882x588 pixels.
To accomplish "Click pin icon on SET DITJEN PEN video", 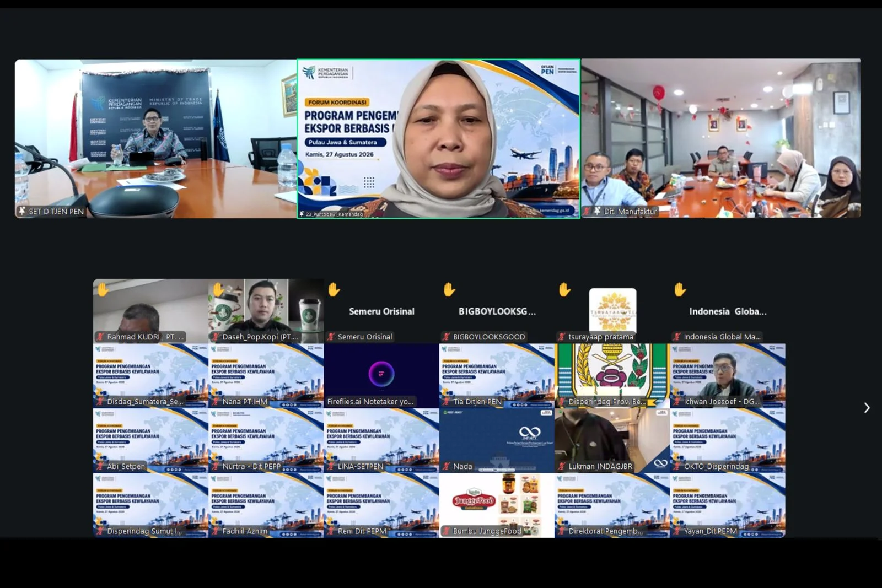I will (x=22, y=211).
